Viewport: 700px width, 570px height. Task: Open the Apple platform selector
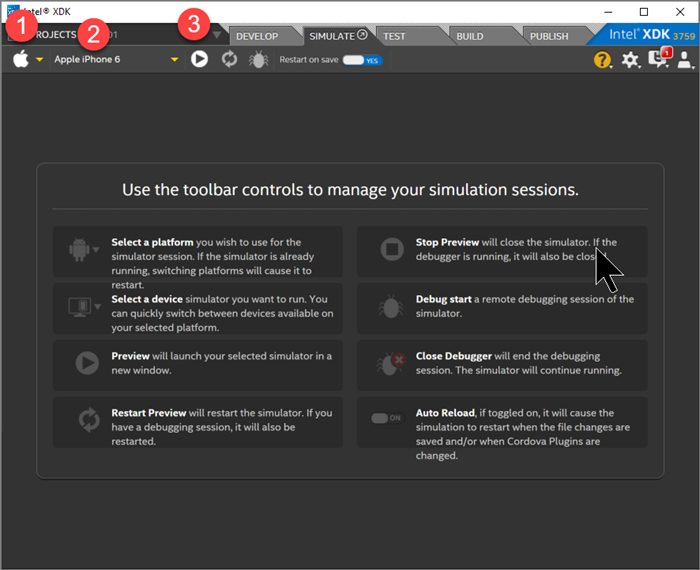27,59
